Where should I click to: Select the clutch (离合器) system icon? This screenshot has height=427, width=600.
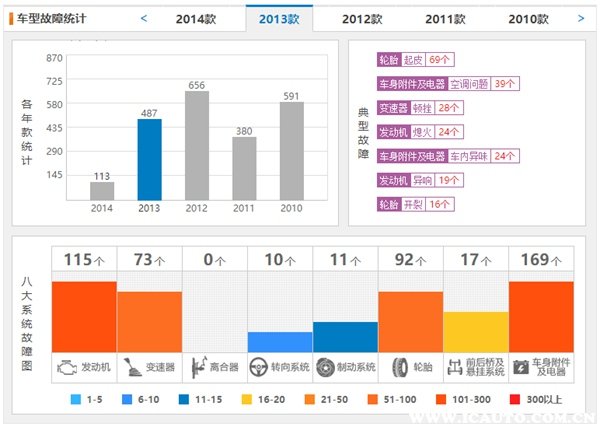[198, 367]
